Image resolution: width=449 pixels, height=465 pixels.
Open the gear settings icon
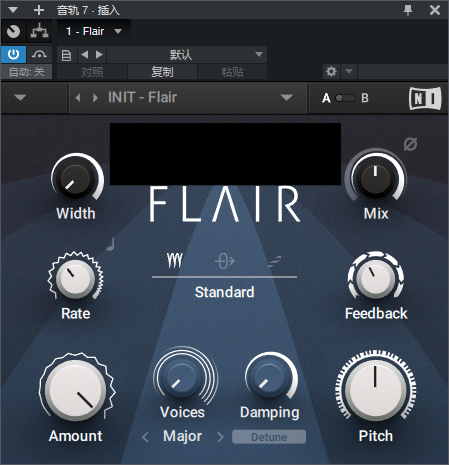(x=331, y=71)
